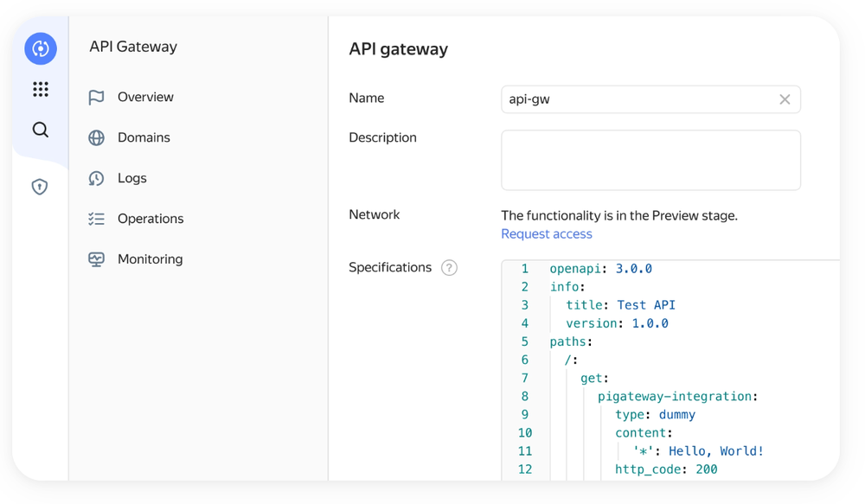Click the security shield icon in sidebar
Screen dimensions: 865x504
(x=40, y=186)
